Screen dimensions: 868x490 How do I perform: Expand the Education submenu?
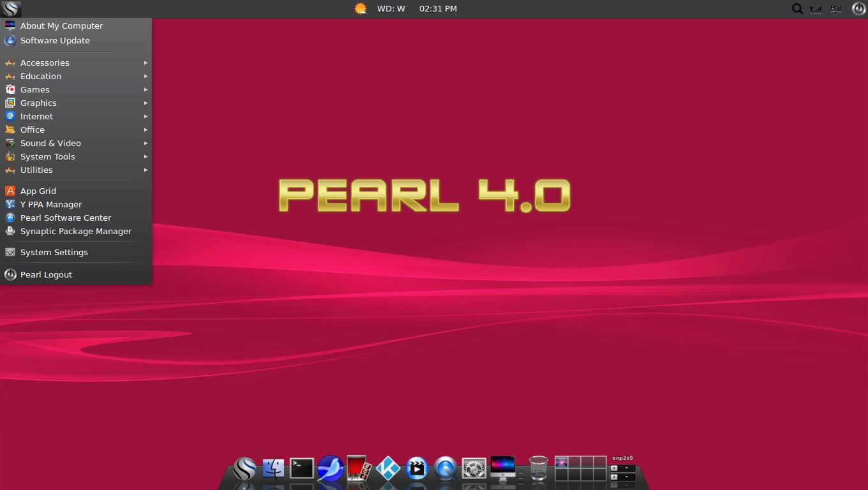[x=76, y=76]
